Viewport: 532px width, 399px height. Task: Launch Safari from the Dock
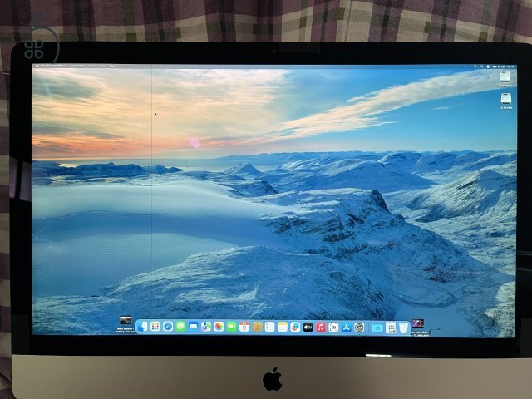click(x=168, y=327)
